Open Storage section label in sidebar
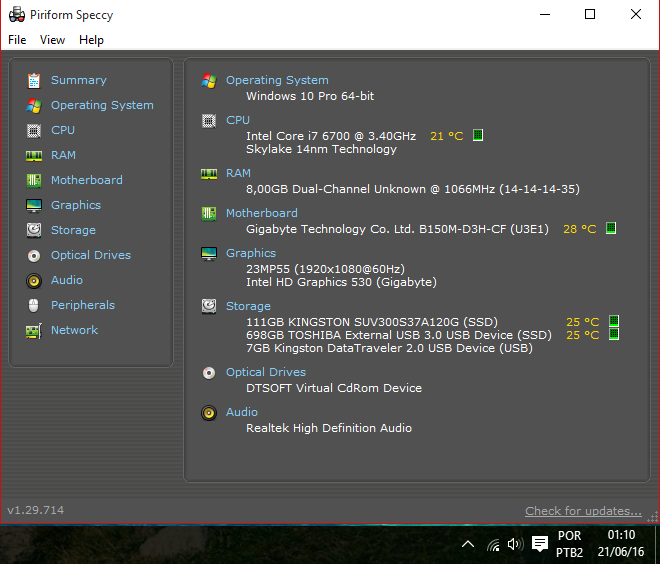 pyautogui.click(x=73, y=230)
